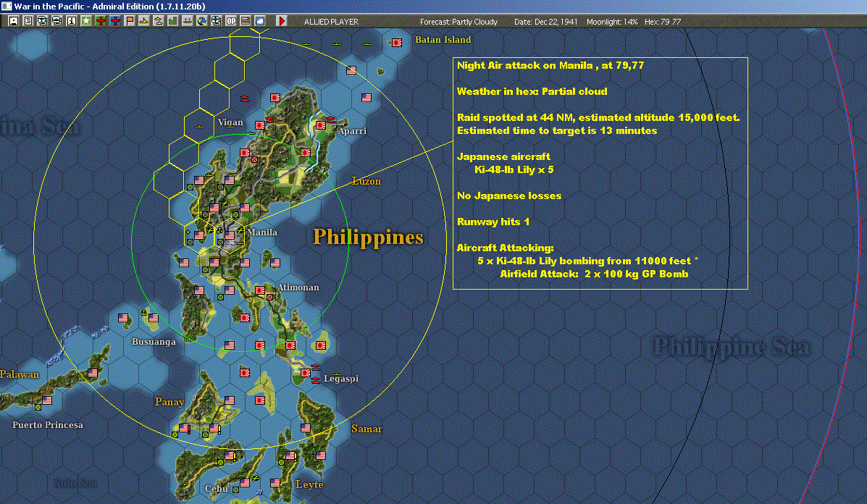Select the US flag base at Cebu
The height and width of the screenshot is (504, 867).
click(x=244, y=483)
